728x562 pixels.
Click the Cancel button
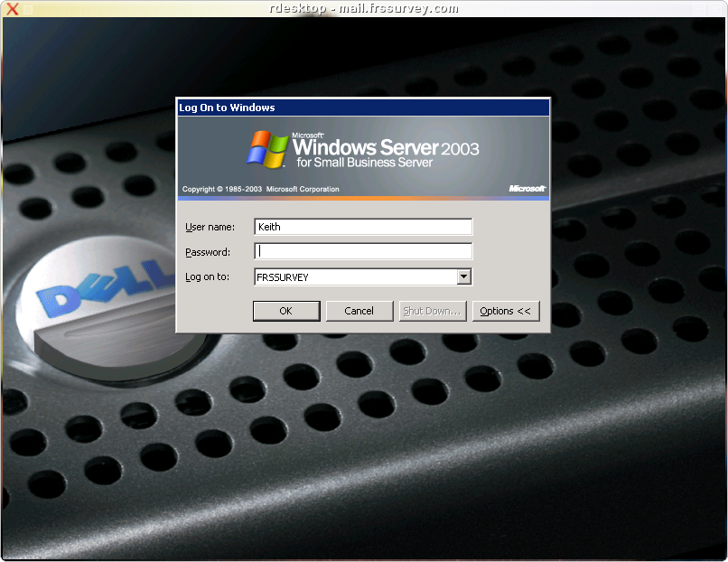click(x=359, y=311)
